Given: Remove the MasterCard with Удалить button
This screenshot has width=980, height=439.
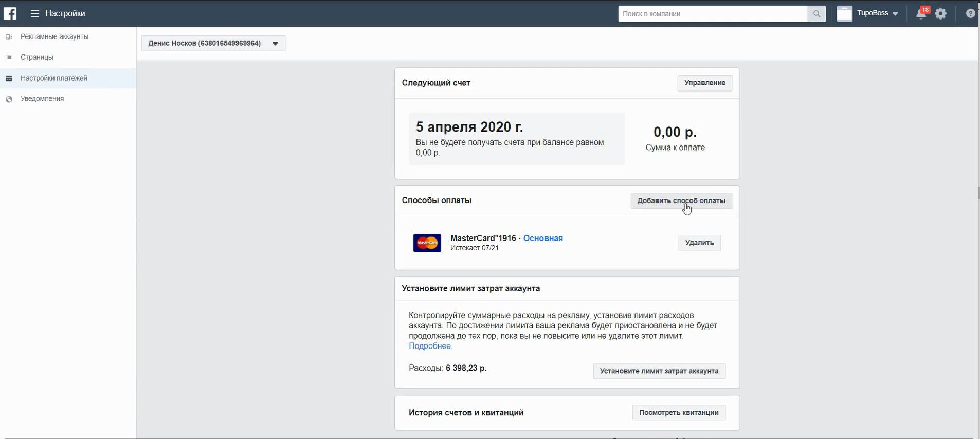Looking at the screenshot, I should coord(699,243).
